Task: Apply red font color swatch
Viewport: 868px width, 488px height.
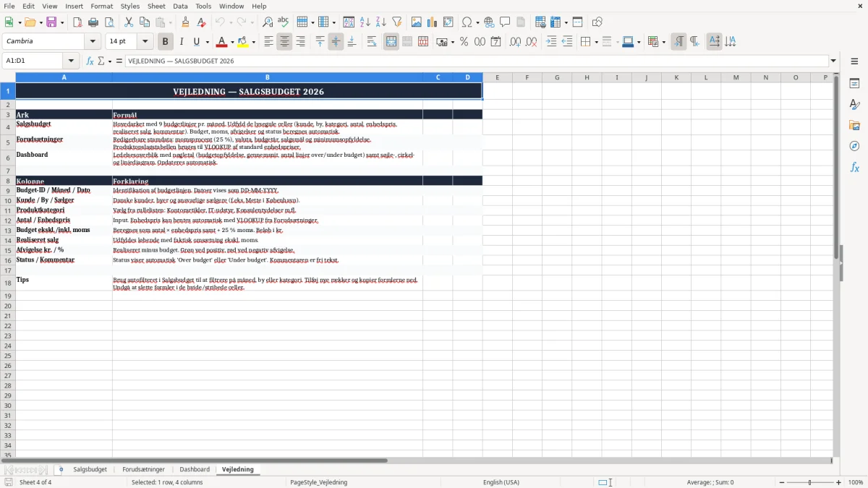Action: 222,42
